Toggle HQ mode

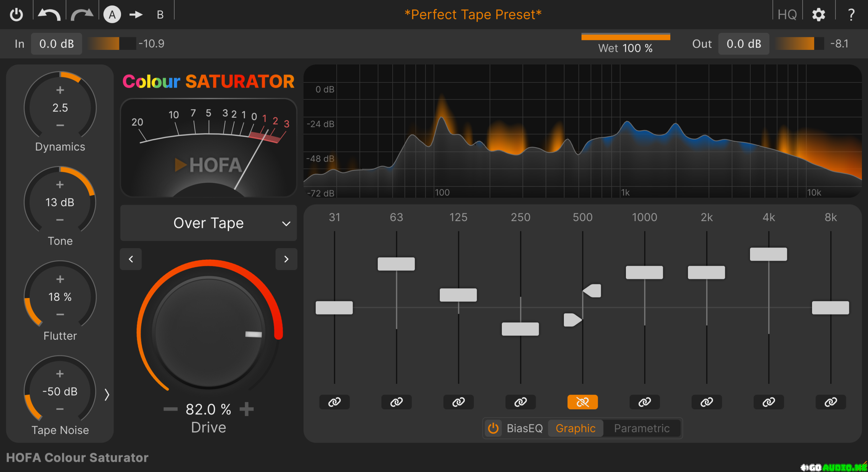coord(787,15)
